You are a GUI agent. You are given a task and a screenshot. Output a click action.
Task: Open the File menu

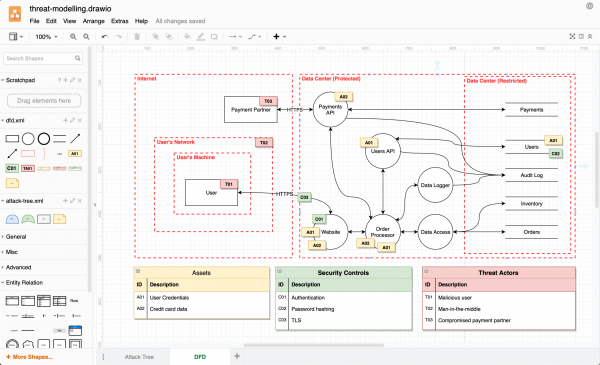point(34,21)
